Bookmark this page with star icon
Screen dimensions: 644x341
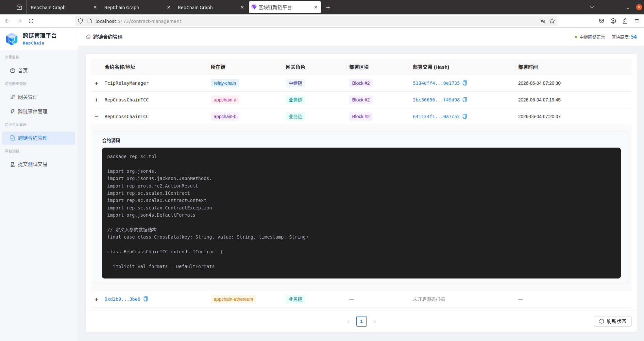(x=552, y=21)
